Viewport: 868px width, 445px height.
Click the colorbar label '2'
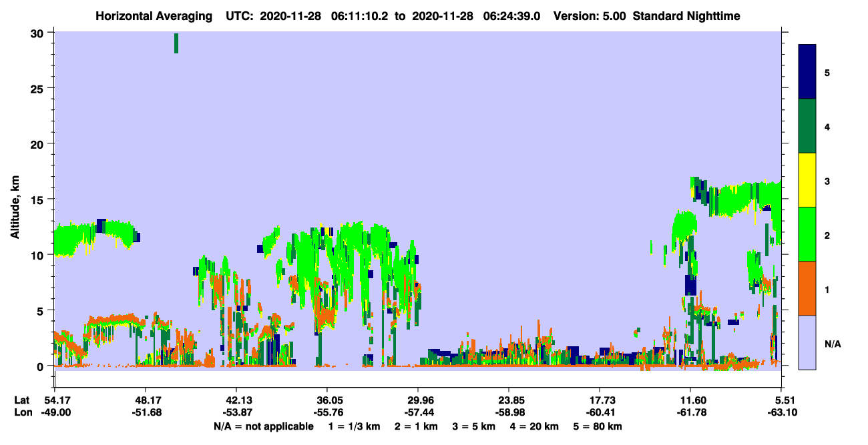pyautogui.click(x=827, y=235)
